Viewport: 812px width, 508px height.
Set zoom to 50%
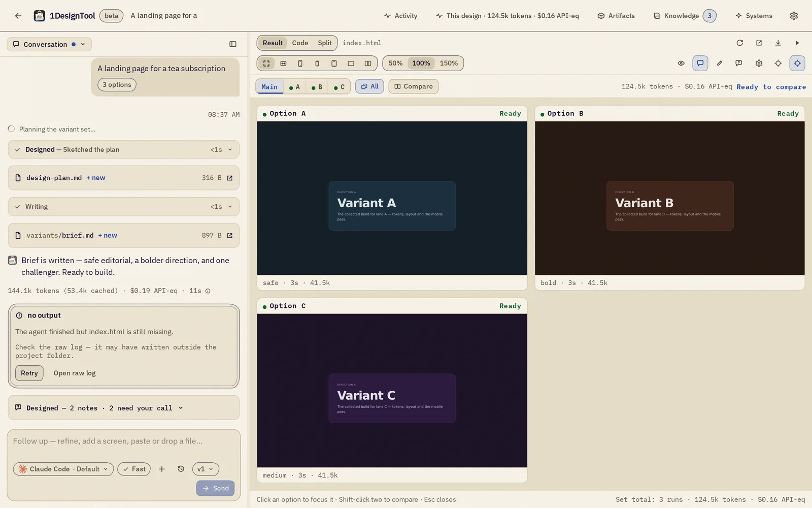coord(395,63)
